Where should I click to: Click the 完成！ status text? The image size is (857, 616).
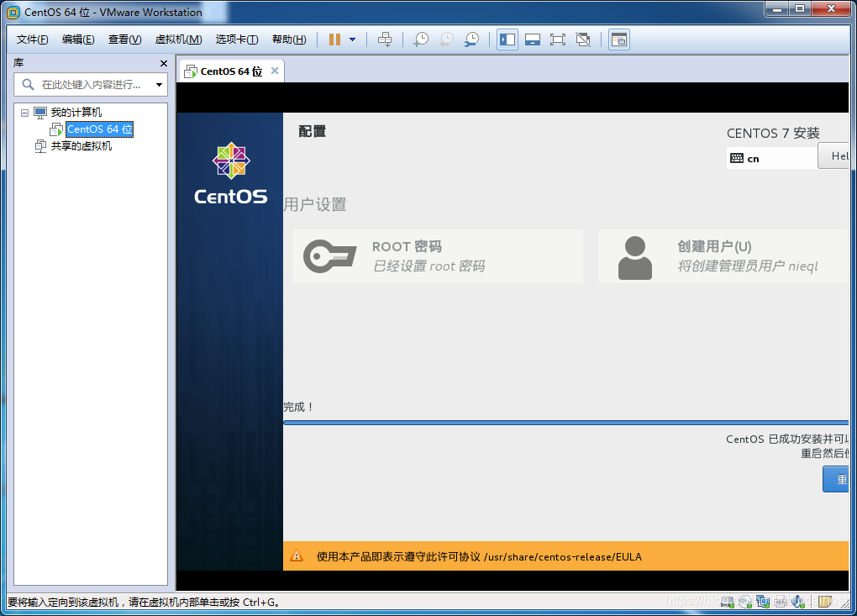(x=299, y=408)
